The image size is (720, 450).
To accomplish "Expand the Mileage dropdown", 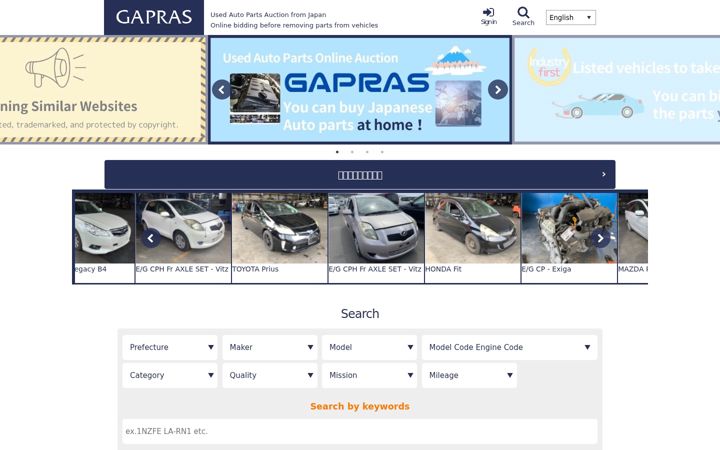I will pos(469,375).
